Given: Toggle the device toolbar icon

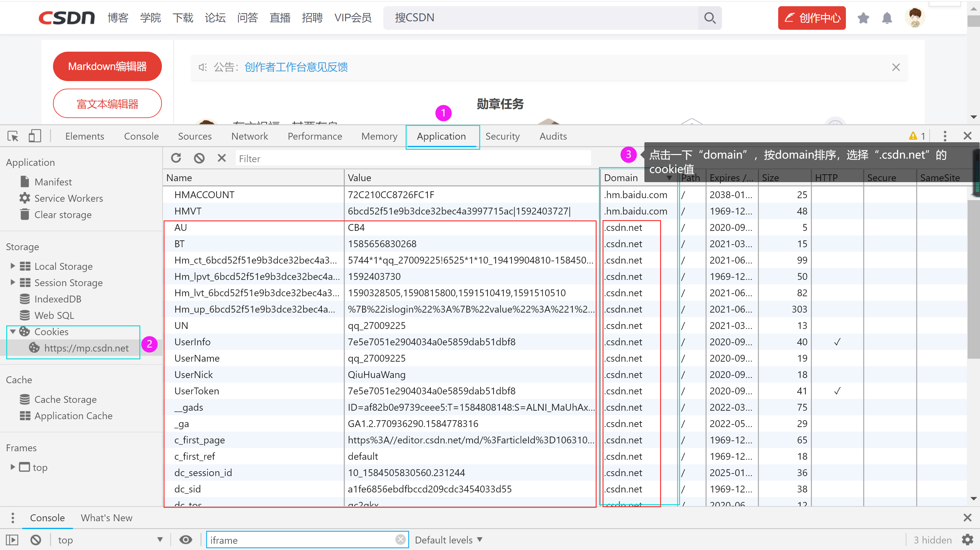Looking at the screenshot, I should tap(35, 136).
